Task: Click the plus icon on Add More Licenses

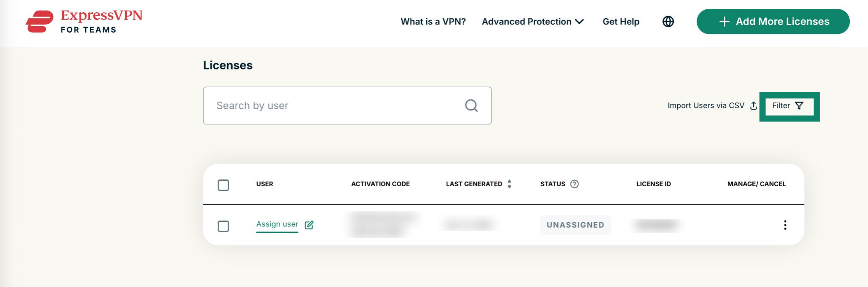Action: (724, 22)
